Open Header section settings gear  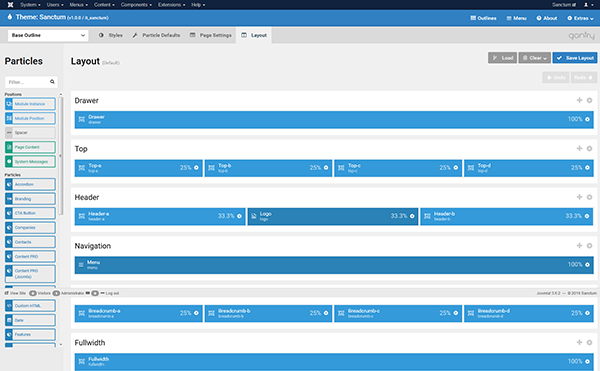[x=589, y=197]
